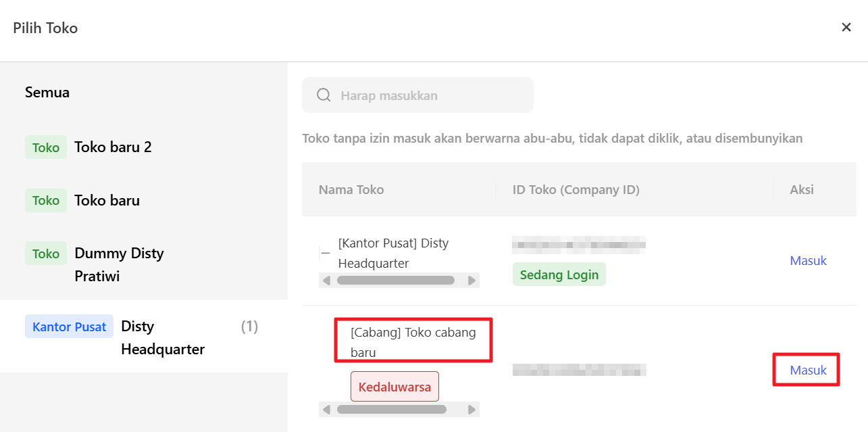
Task: Click the green Sedang Login badge
Action: coord(559,275)
